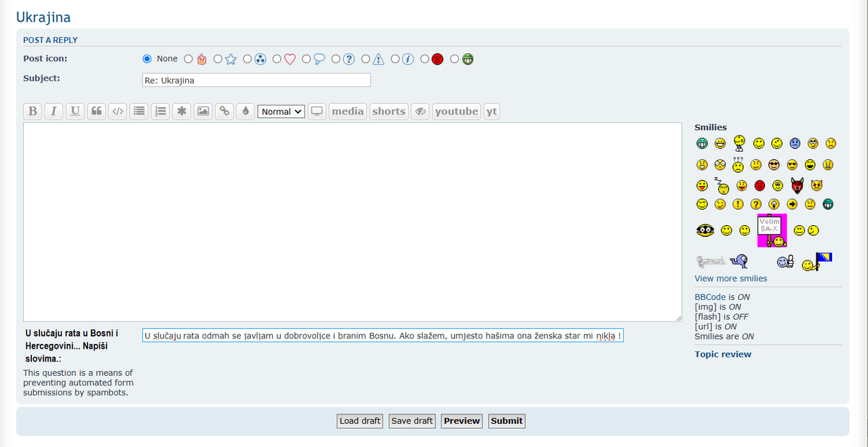Insert the red devil smiley

click(797, 184)
